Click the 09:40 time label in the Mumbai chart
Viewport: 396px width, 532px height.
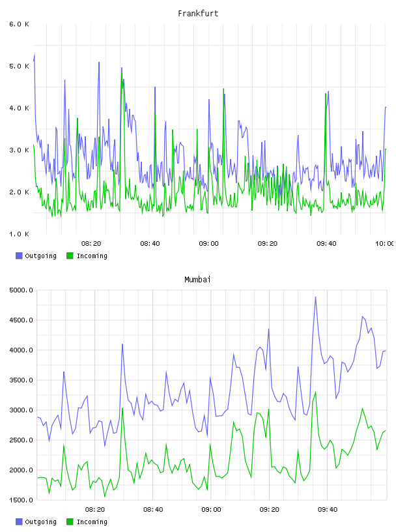click(328, 510)
